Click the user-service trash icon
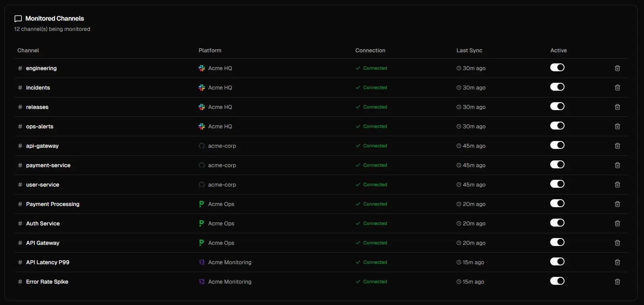Image resolution: width=644 pixels, height=305 pixels. pos(617,185)
